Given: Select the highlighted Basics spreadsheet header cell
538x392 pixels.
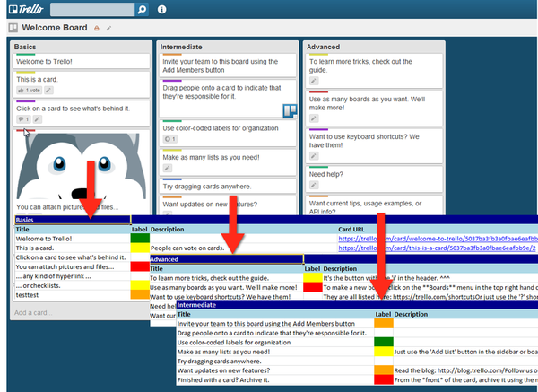Looking at the screenshot, I should point(73,220).
